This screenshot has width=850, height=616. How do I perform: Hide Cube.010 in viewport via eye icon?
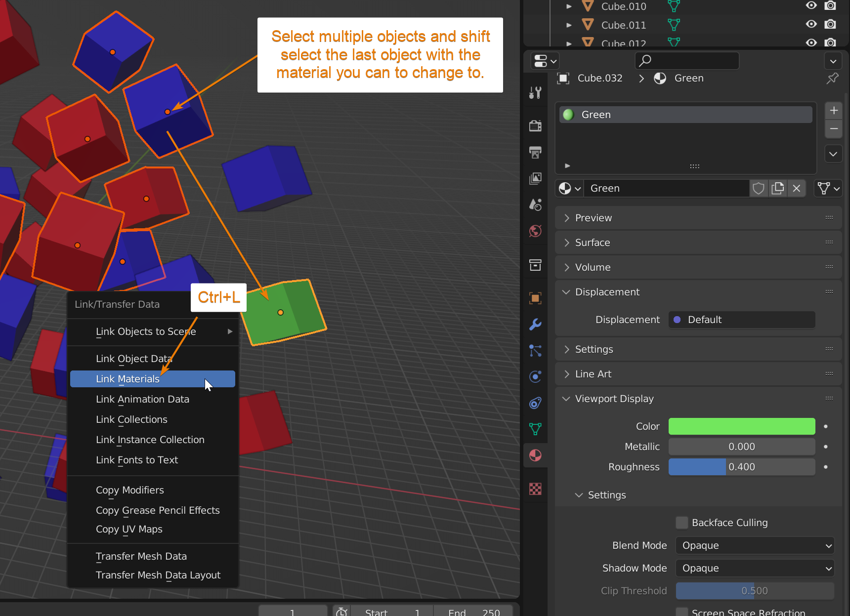(x=811, y=5)
